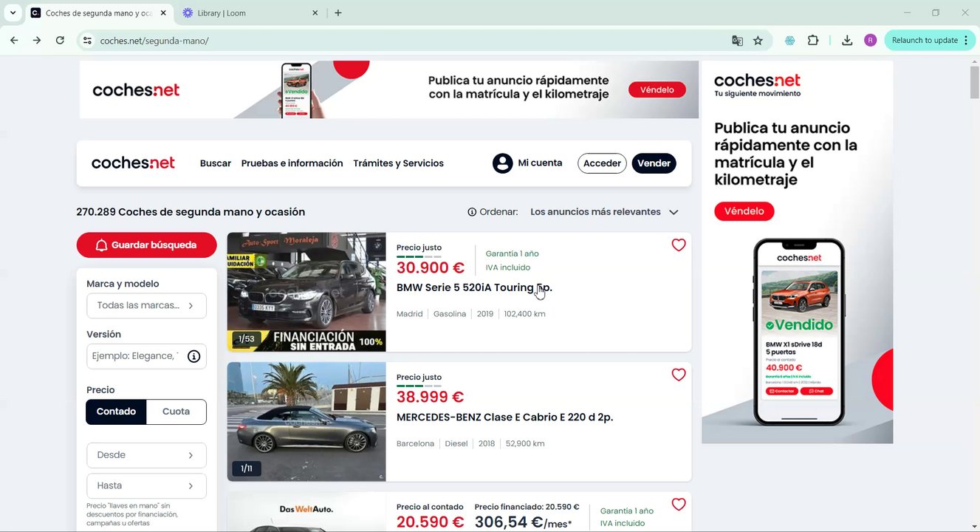
Task: Click Véndelo in top banner ad
Action: pyautogui.click(x=657, y=89)
